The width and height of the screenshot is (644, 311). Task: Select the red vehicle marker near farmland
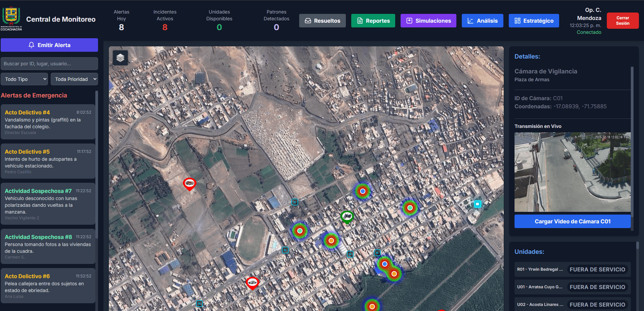coord(189,183)
